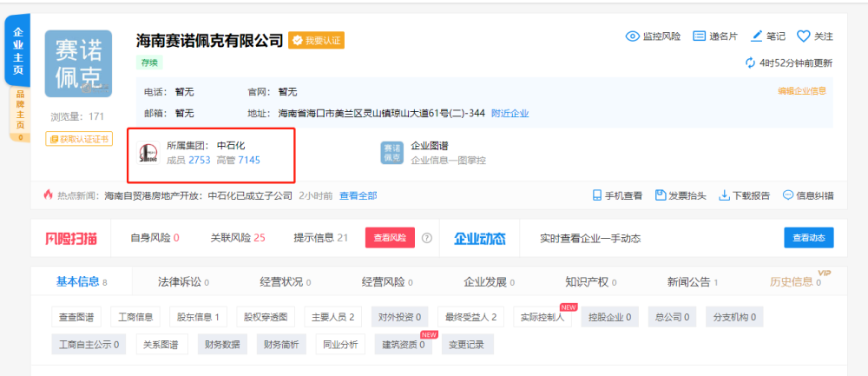
Task: Click the 自身风险 0 entry
Action: point(155,238)
